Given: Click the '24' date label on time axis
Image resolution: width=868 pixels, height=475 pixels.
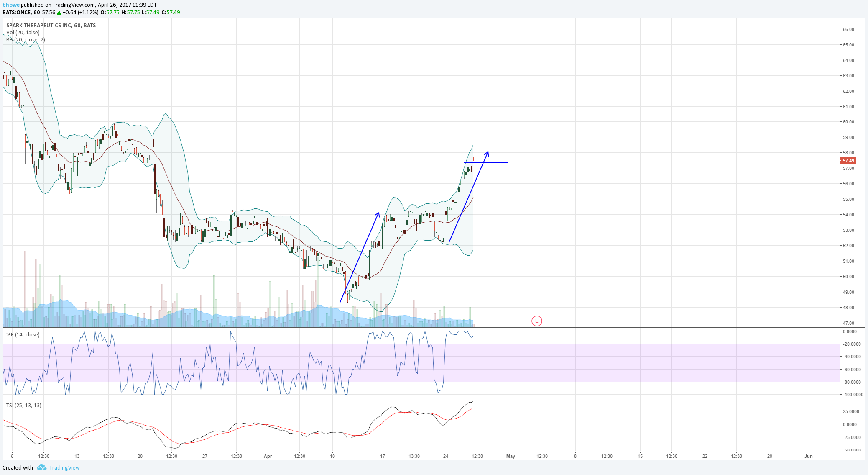Looking at the screenshot, I should [x=446, y=456].
